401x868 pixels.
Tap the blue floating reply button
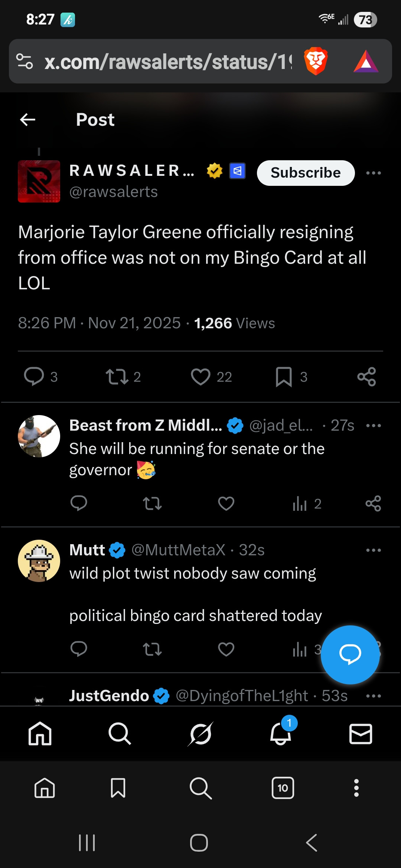pyautogui.click(x=350, y=654)
